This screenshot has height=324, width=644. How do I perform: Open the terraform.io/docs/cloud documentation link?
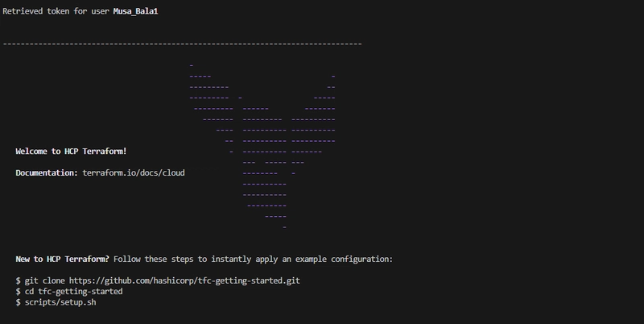click(134, 172)
